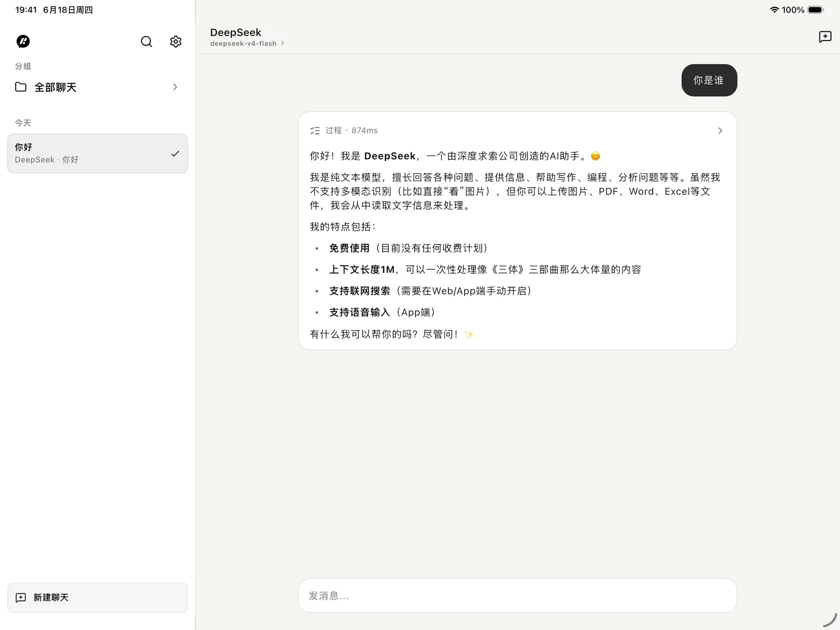The image size is (840, 630).
Task: Click the battery status icon
Action: 816,9
